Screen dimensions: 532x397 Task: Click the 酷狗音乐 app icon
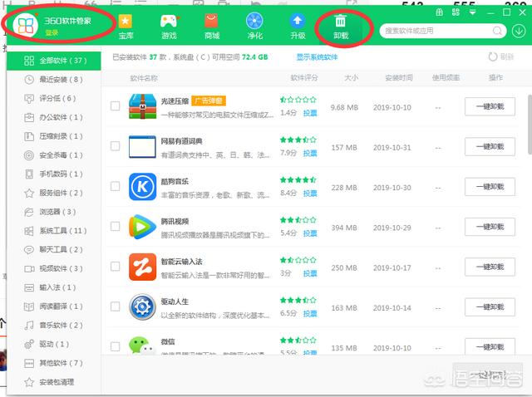coord(142,187)
